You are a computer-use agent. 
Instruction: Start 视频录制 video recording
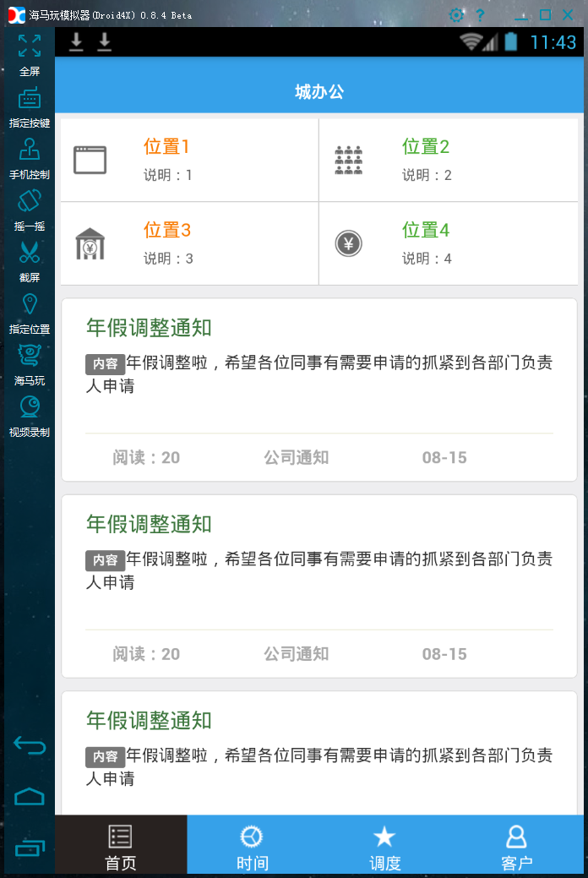[29, 407]
